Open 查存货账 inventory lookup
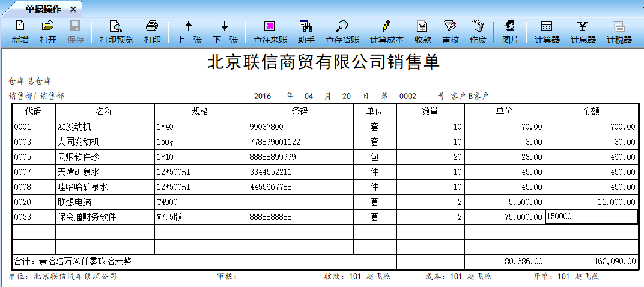This screenshot has width=644, height=287. pyautogui.click(x=342, y=32)
